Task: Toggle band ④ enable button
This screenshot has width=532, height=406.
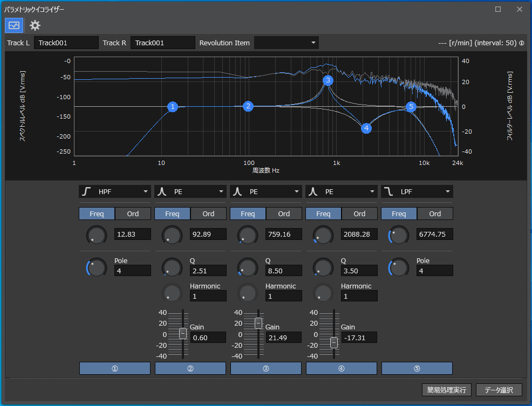Action: [342, 368]
